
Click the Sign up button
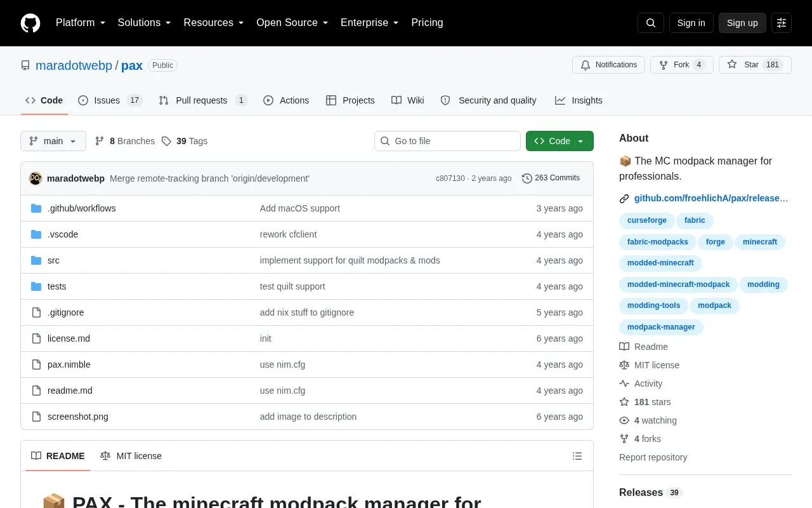pyautogui.click(x=742, y=23)
